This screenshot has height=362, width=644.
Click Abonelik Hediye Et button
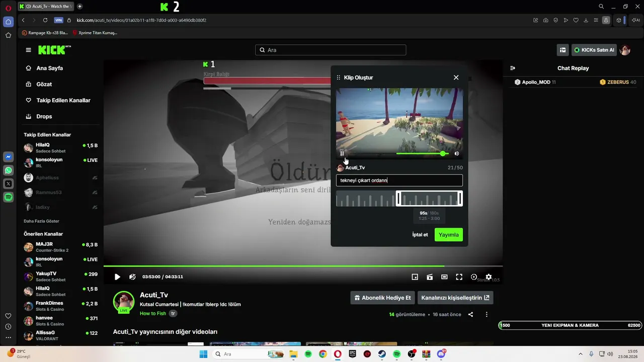tap(383, 298)
